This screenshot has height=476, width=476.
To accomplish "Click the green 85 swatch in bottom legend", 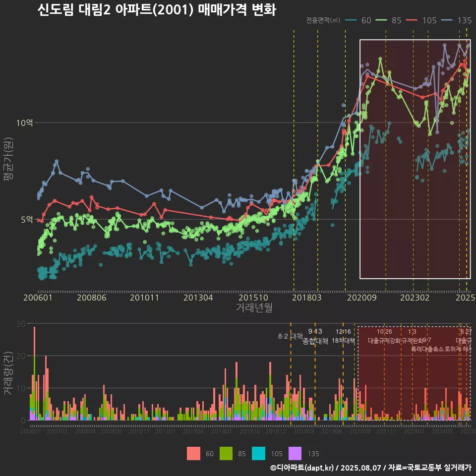I will point(226,454).
